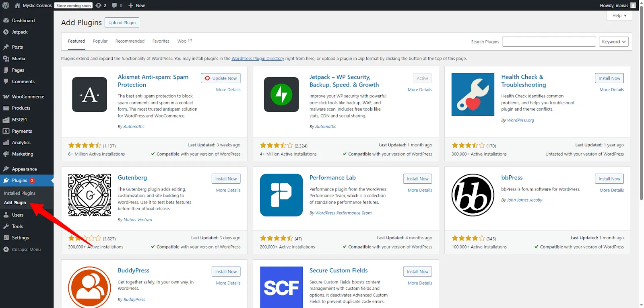644x308 pixels.
Task: Click the SCF plugin icon
Action: (x=281, y=287)
